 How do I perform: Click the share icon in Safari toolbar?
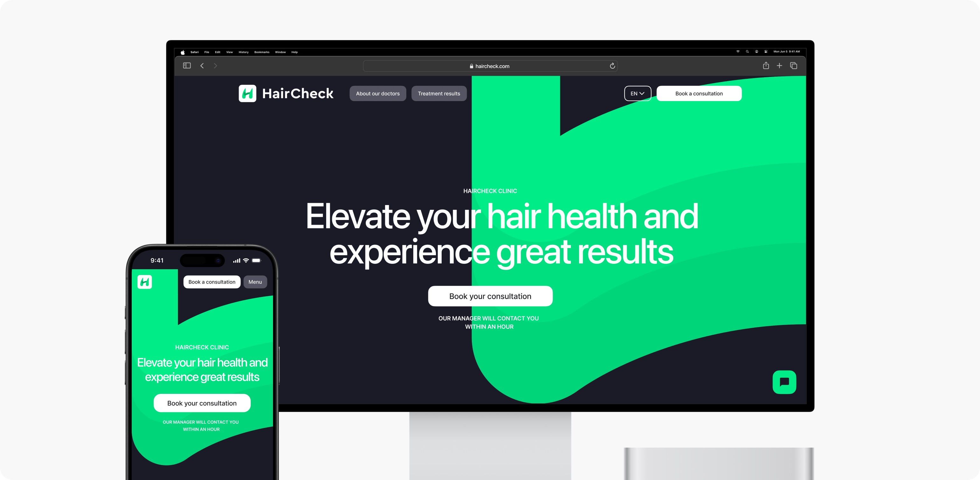point(766,65)
